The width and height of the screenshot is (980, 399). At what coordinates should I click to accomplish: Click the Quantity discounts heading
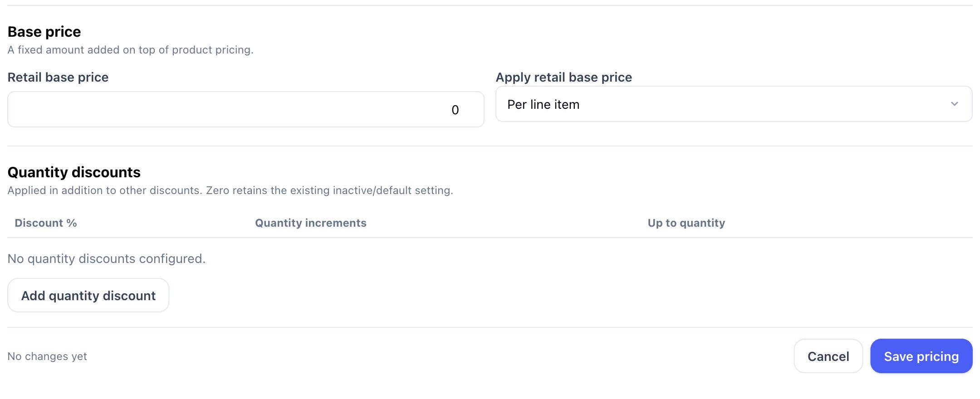point(74,172)
